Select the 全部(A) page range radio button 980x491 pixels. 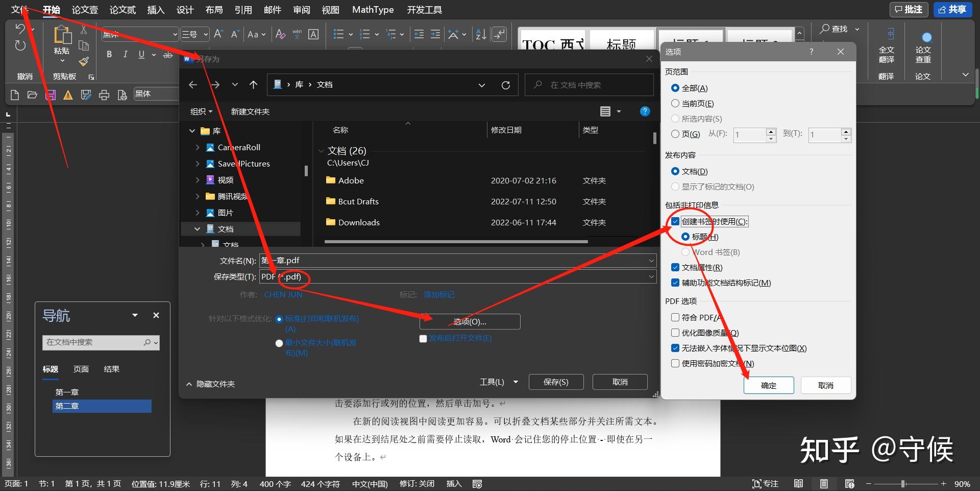675,88
